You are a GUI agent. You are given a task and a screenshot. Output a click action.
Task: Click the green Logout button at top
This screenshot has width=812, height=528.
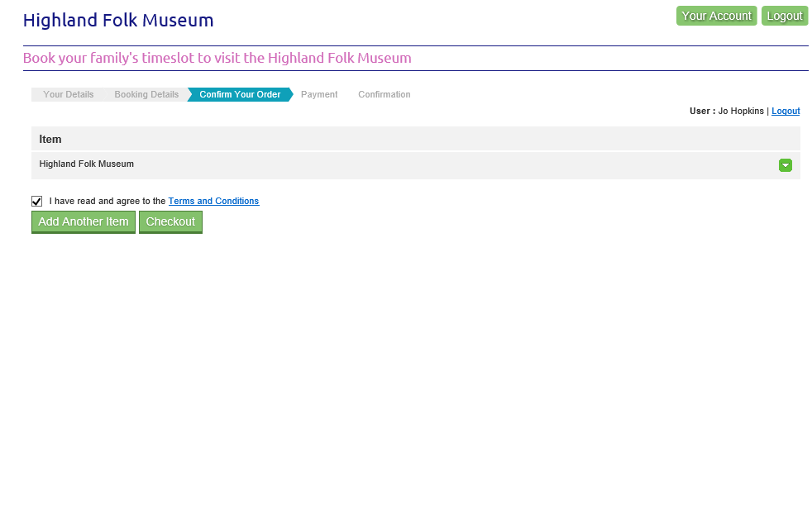pyautogui.click(x=784, y=16)
